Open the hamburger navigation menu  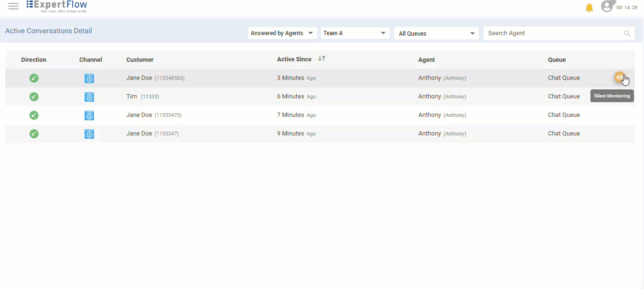[13, 6]
